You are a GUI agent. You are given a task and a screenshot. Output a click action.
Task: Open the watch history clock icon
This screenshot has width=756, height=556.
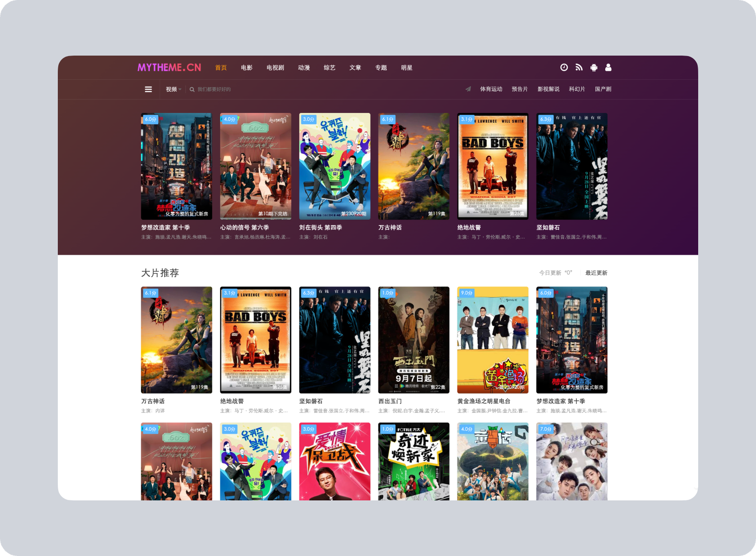(x=564, y=68)
